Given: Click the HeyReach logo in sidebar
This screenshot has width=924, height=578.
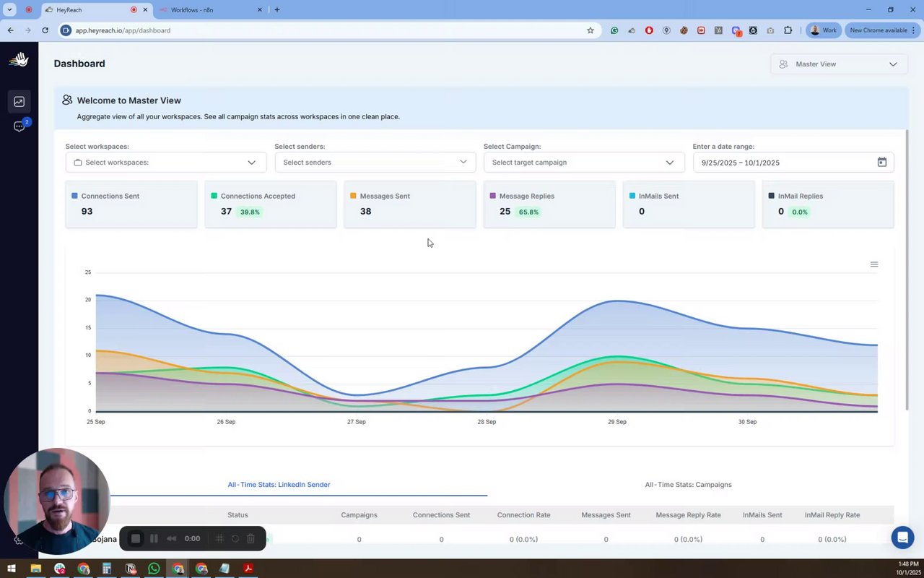Looking at the screenshot, I should tap(19, 60).
